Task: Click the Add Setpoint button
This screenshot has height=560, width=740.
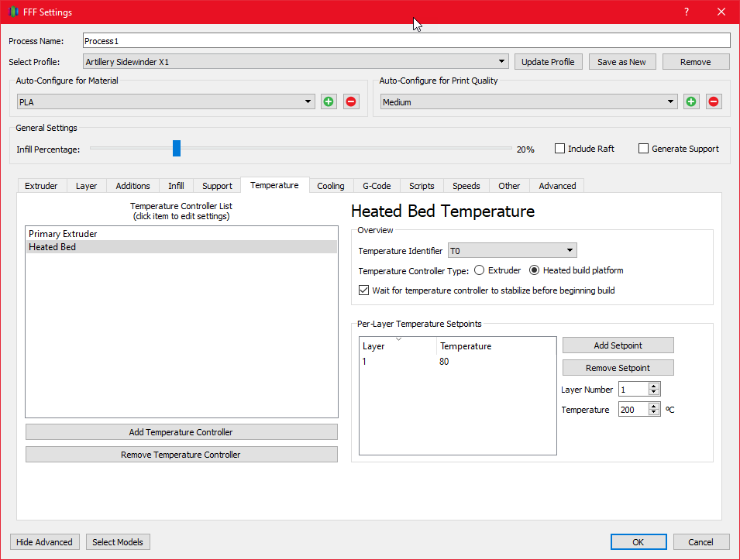Action: click(618, 345)
